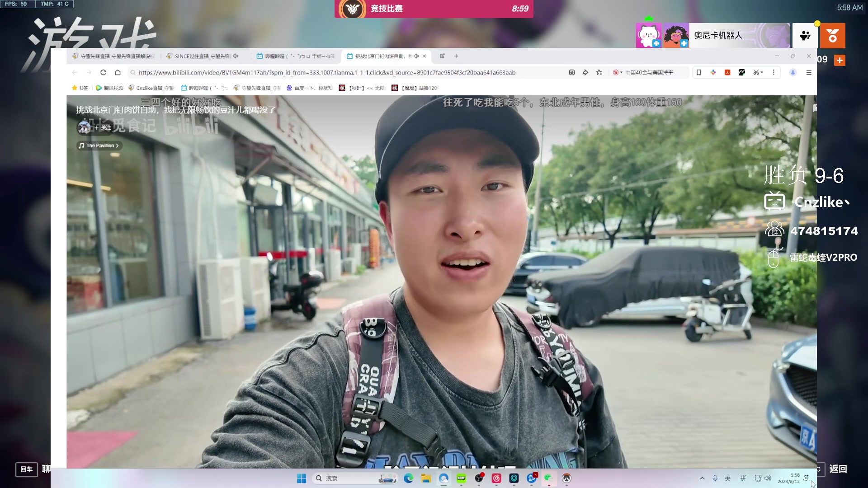Go to the browser home page

(x=118, y=72)
